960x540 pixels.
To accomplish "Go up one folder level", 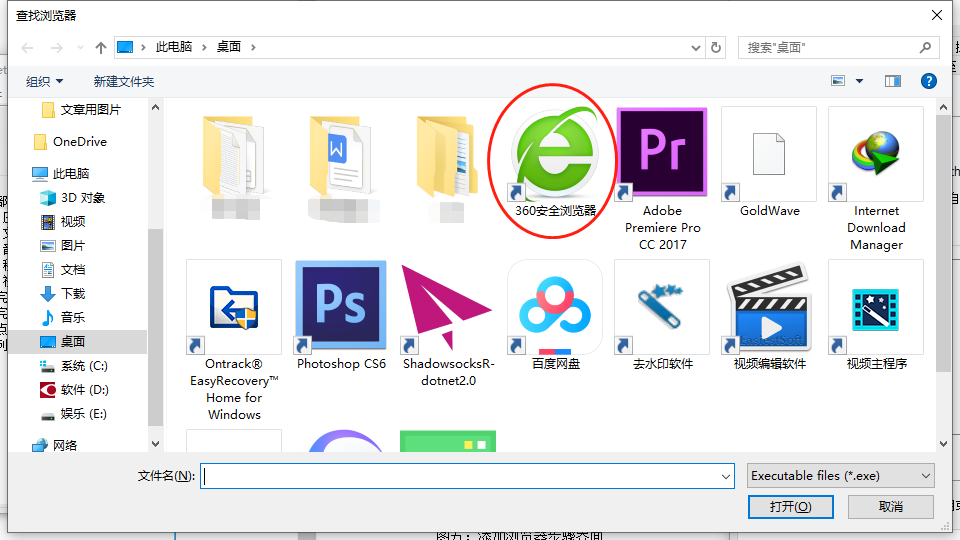I will (101, 48).
